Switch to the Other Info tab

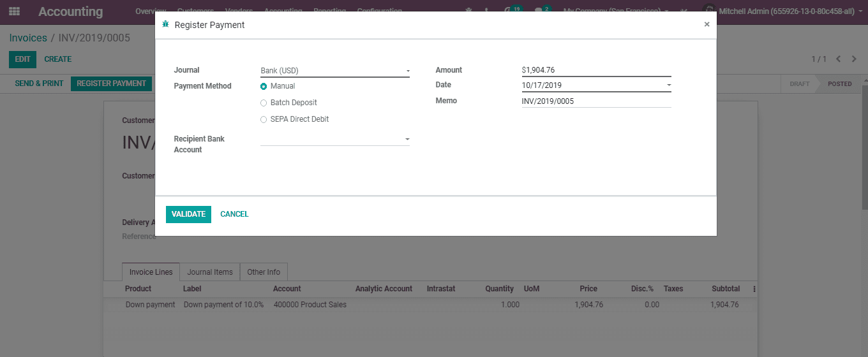coord(264,272)
